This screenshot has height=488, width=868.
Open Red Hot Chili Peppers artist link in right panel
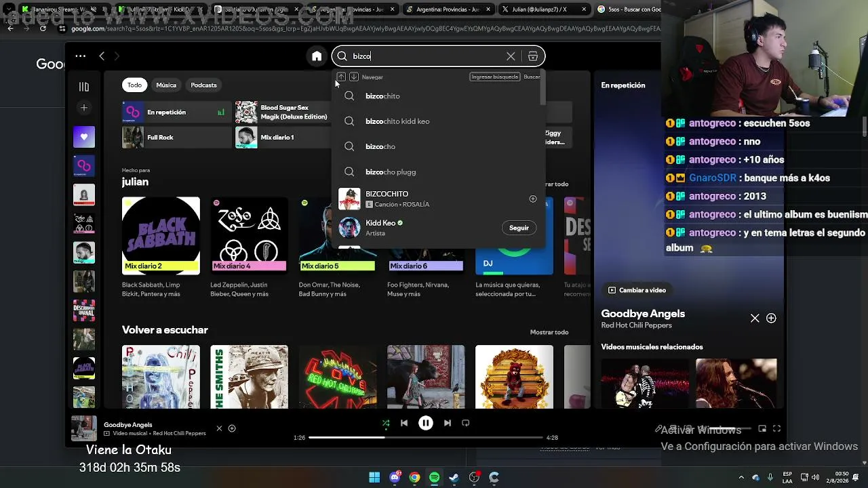click(637, 325)
